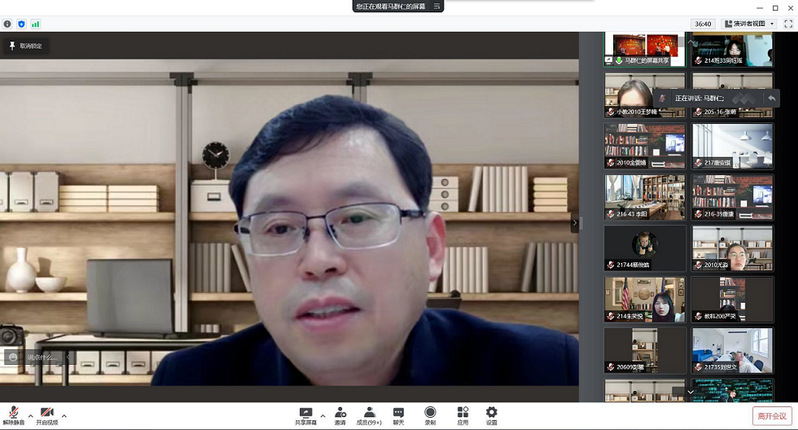Image resolution: width=798 pixels, height=430 pixels.
Task: Show the members list (99+)
Action: pyautogui.click(x=369, y=415)
